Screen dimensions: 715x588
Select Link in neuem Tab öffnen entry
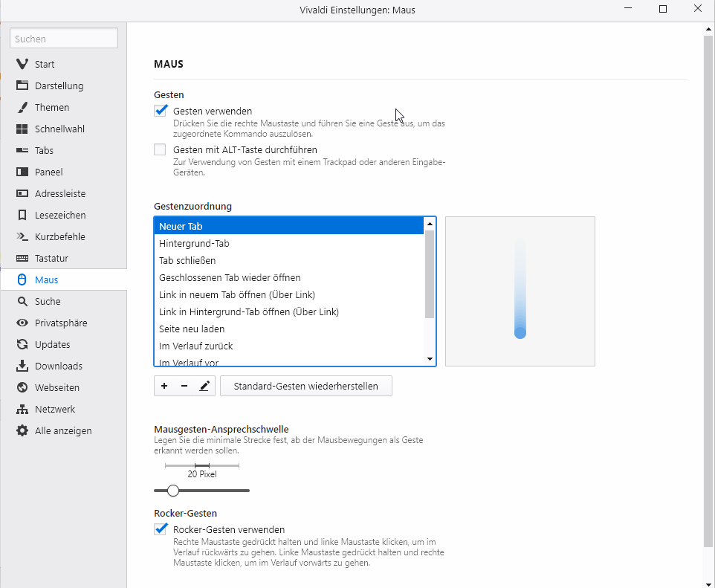tap(289, 294)
